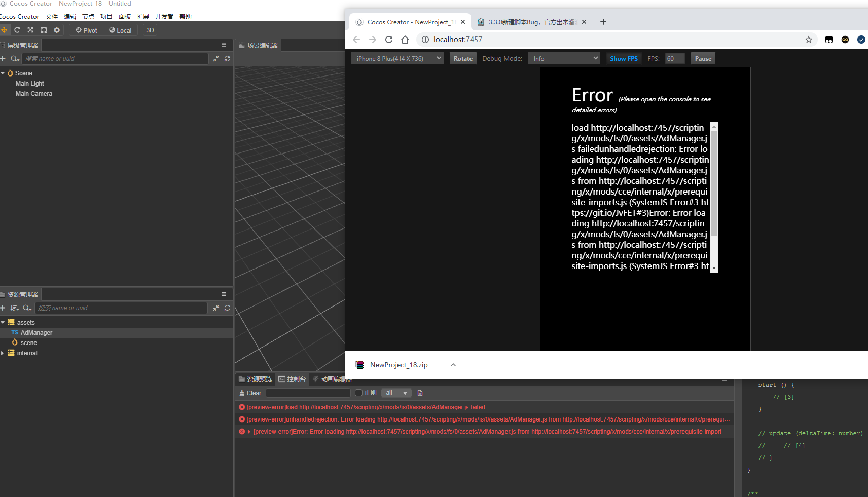
Task: Open the 项目 menu
Action: point(106,17)
